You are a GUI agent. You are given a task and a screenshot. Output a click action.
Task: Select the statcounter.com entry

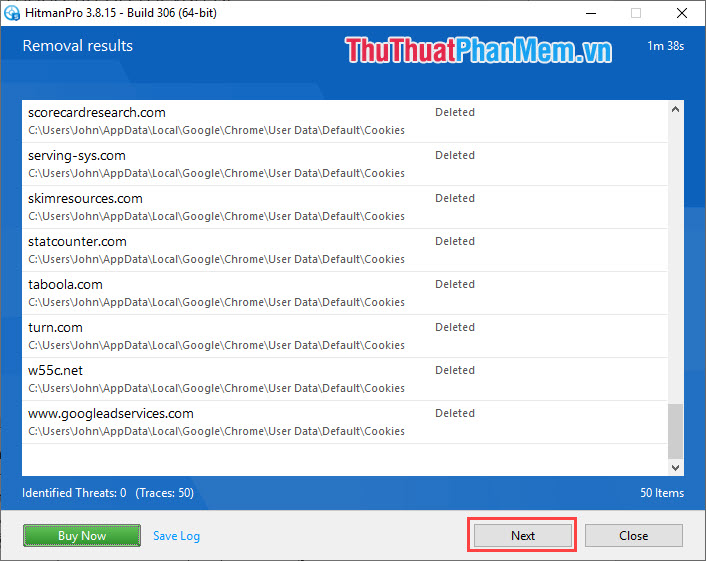click(344, 250)
